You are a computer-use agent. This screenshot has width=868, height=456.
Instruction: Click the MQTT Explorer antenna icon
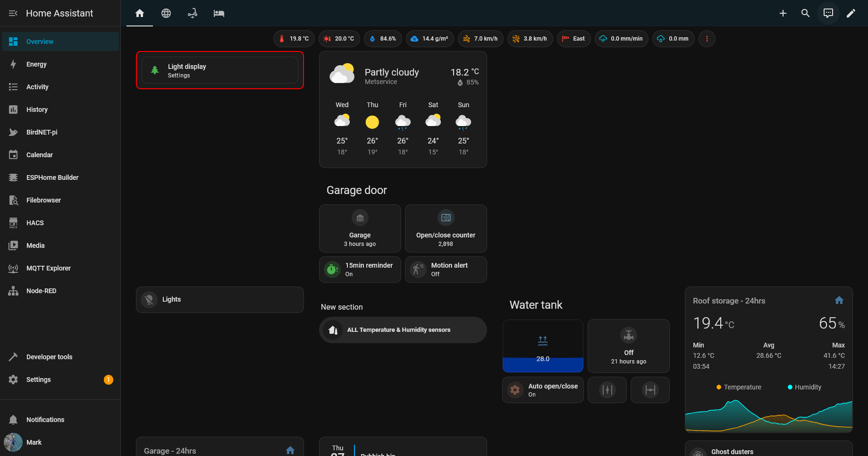tap(13, 268)
